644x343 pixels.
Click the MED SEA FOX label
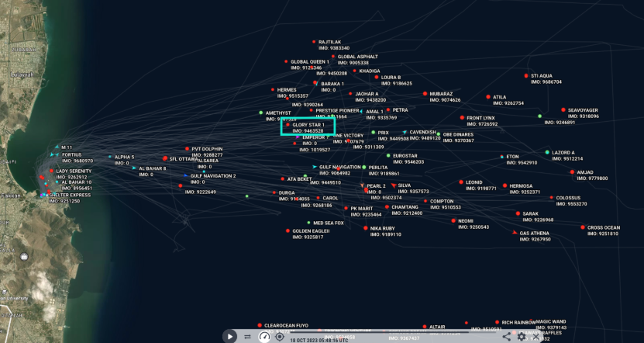click(x=329, y=223)
